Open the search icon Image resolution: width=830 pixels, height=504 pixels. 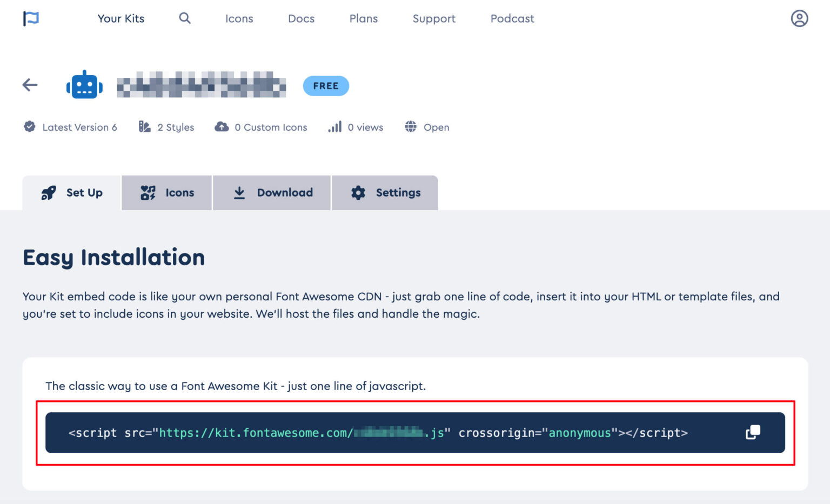[184, 18]
